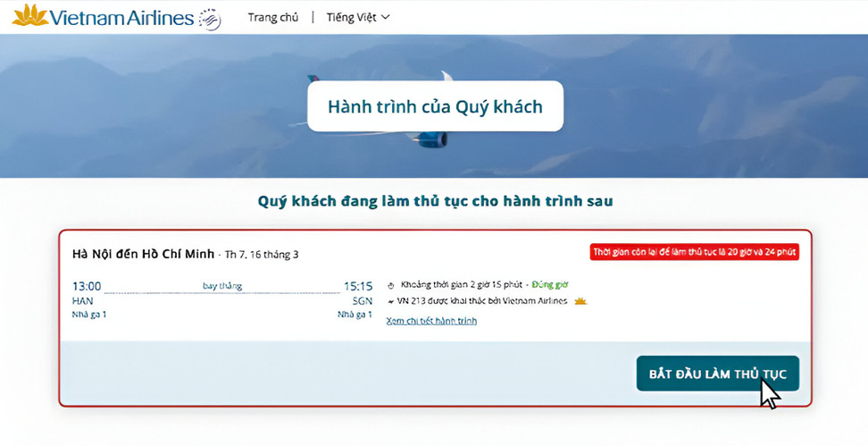Click the SkyTeam alliance emblem
The image size is (868, 446).
coord(210,20)
